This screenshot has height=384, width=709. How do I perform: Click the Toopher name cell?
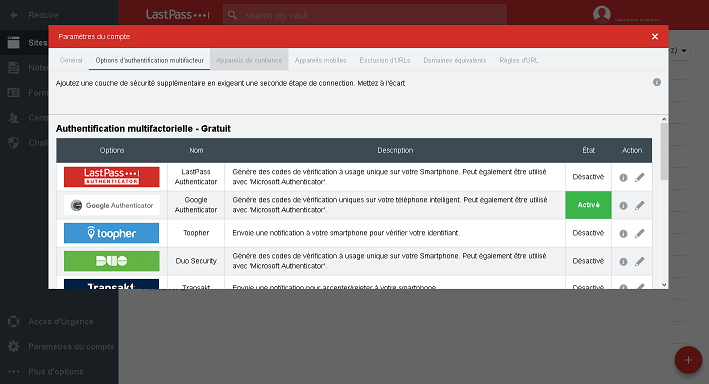(x=196, y=233)
